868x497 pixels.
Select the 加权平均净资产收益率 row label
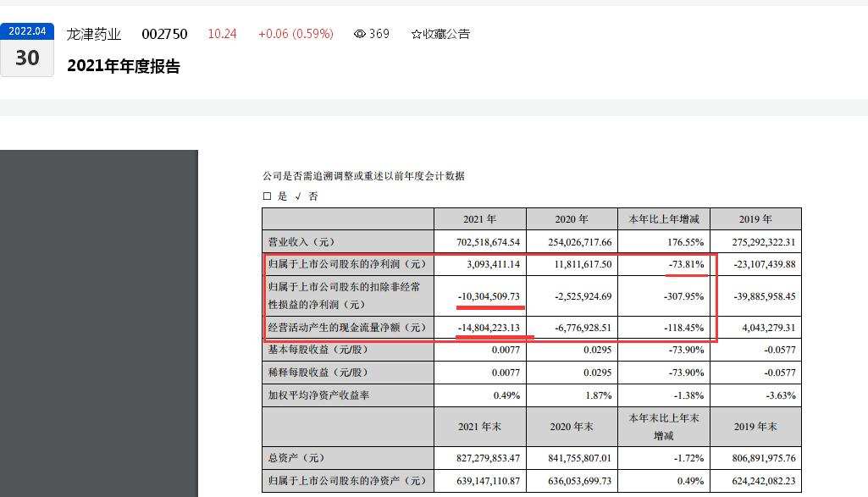pyautogui.click(x=318, y=395)
